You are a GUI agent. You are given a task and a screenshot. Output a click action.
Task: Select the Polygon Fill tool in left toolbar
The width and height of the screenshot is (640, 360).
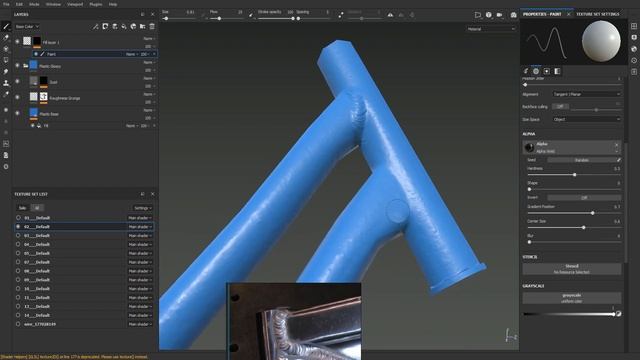(6, 60)
